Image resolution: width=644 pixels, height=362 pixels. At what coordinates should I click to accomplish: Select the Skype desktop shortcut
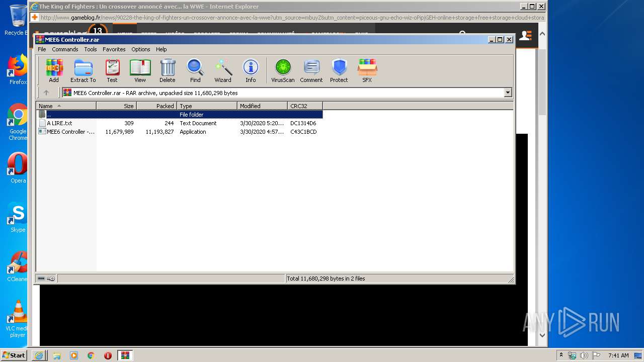18,218
